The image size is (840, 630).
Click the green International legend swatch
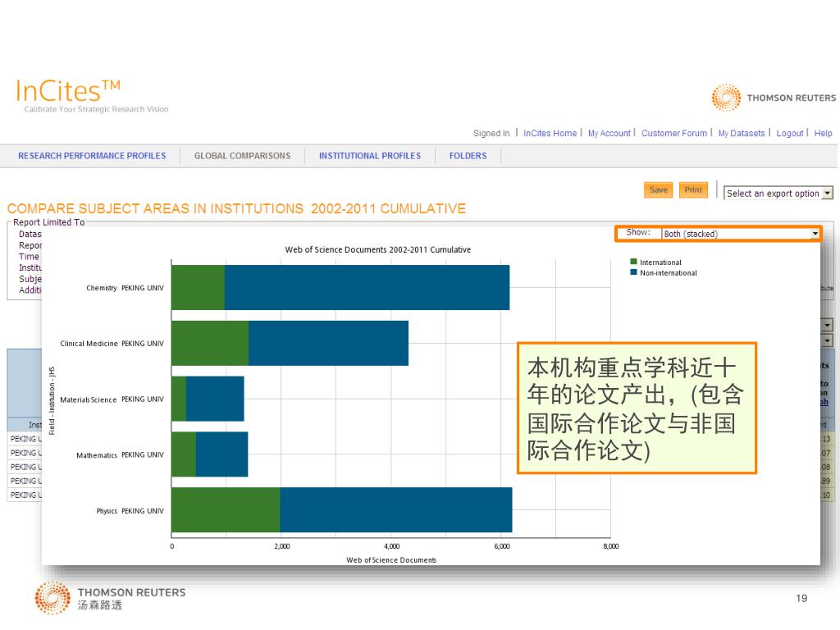(634, 262)
